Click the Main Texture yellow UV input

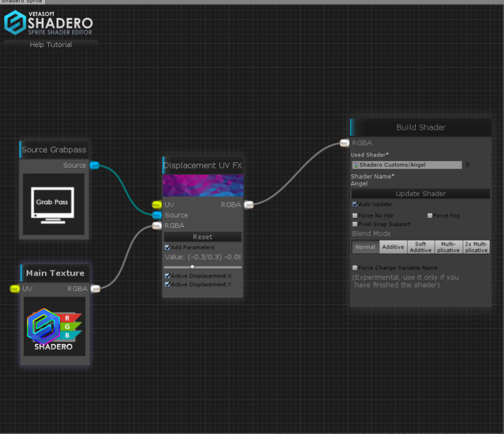[x=15, y=288]
